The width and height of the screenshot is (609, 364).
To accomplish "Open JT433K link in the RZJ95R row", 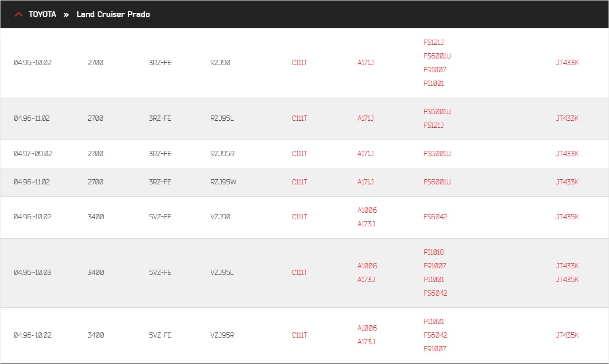I will (567, 154).
